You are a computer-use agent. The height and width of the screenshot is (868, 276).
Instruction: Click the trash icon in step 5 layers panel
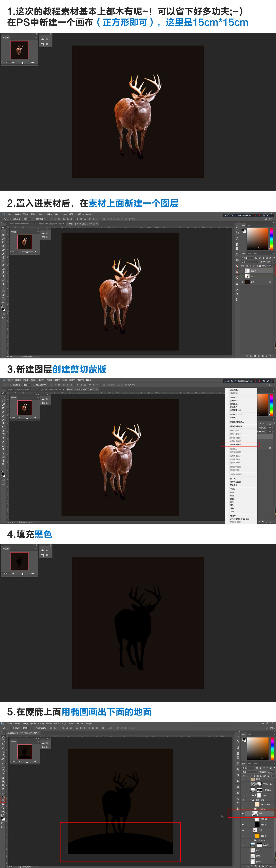(x=271, y=866)
